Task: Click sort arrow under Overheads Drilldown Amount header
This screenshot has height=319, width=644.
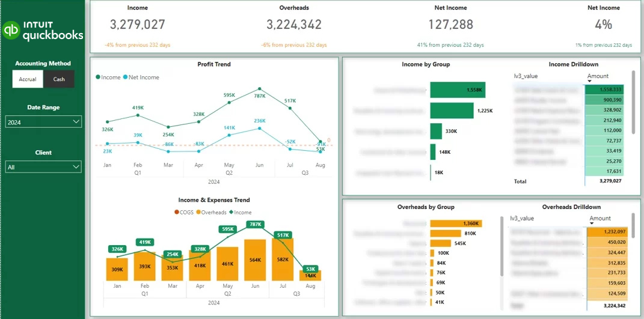Action: 592,223
